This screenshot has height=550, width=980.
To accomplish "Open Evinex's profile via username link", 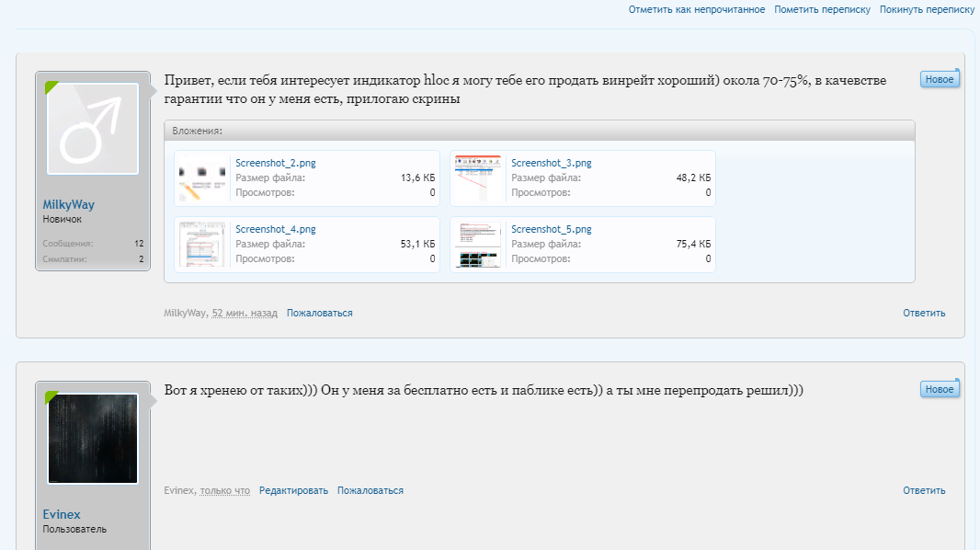I will [62, 514].
